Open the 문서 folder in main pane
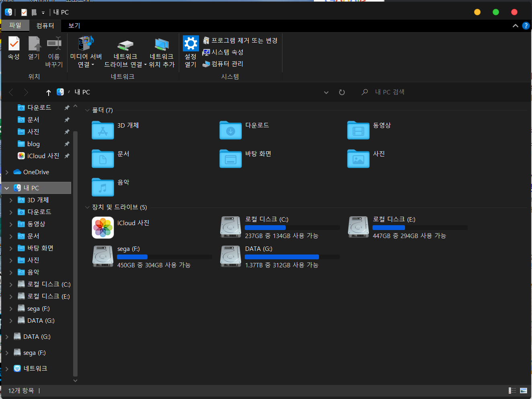Viewport: 532px width, 399px height. tap(103, 159)
